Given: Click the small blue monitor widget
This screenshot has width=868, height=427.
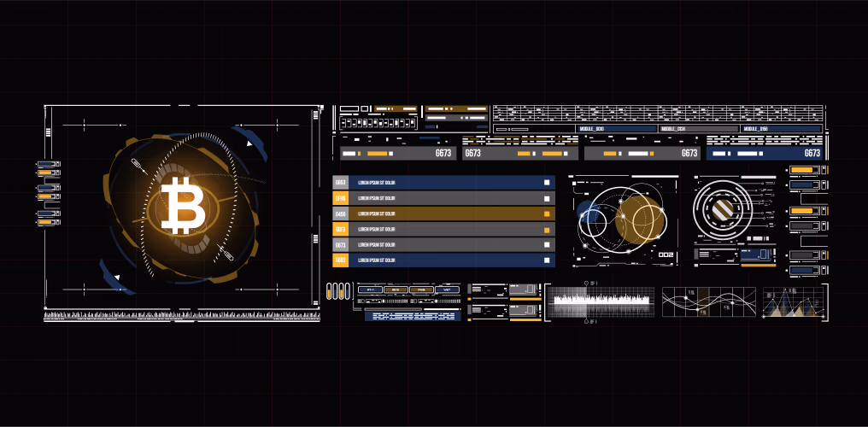Looking at the screenshot, I should (756, 254).
